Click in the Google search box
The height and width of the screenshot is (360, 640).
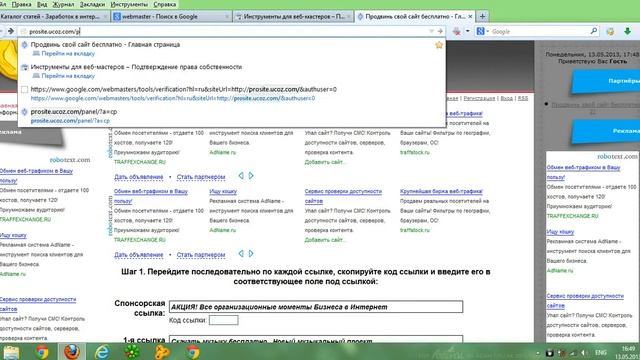tap(539, 31)
